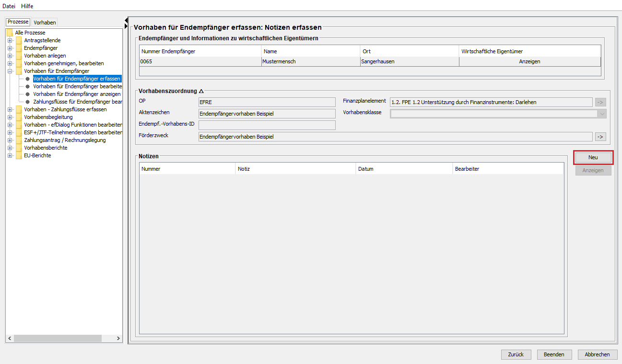Viewport: 622px width, 364px height.
Task: Click the folder icon next to Vorhaben anlegen
Action: pyautogui.click(x=19, y=56)
